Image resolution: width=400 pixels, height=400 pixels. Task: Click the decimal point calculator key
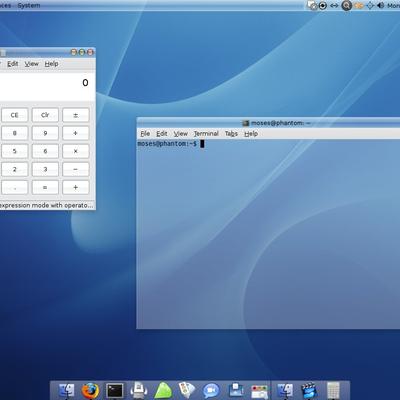click(14, 187)
